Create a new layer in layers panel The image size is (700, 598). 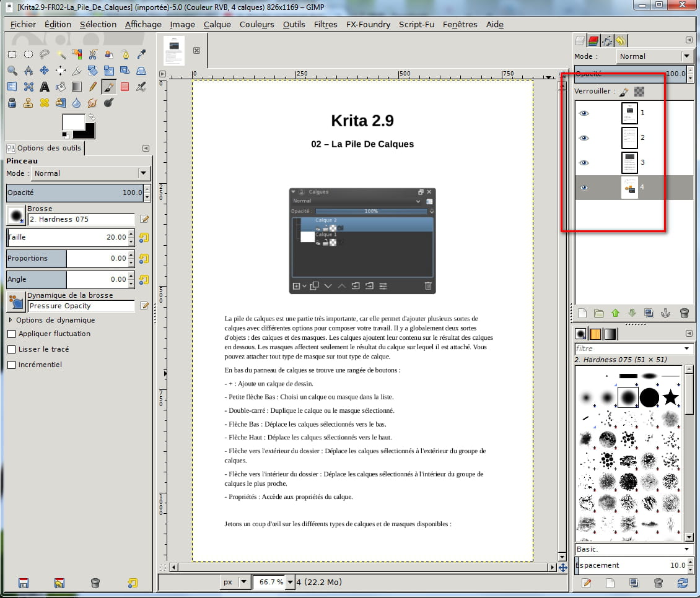coord(582,313)
